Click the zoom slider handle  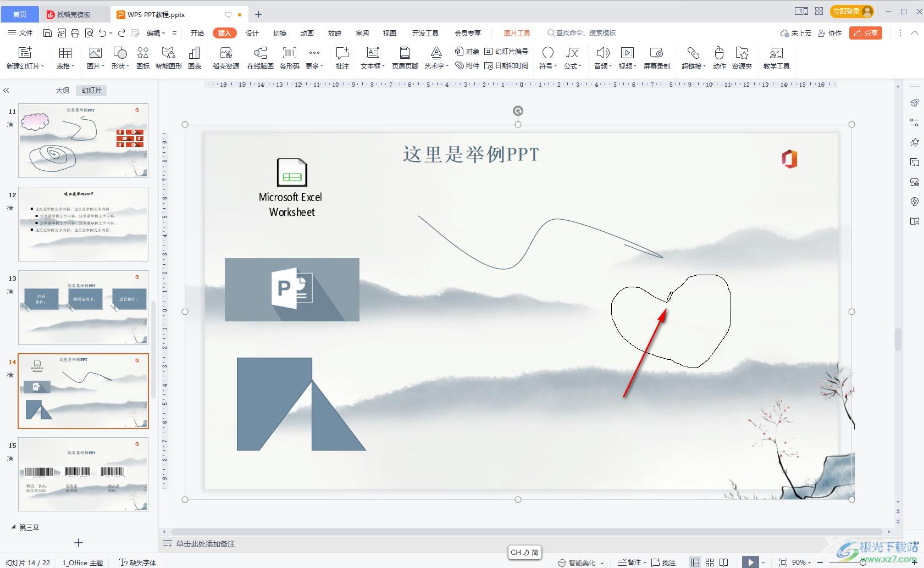862,563
